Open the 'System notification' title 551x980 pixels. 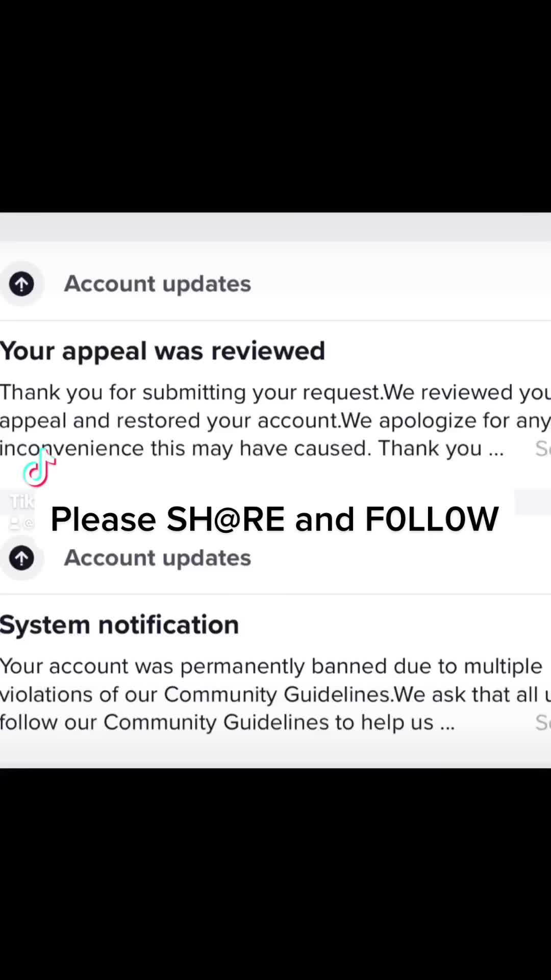[x=119, y=624]
